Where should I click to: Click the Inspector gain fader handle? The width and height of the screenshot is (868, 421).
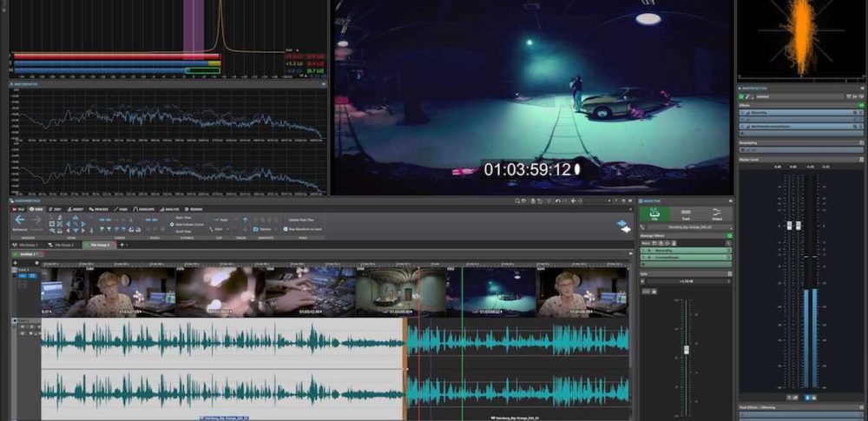pyautogui.click(x=686, y=350)
